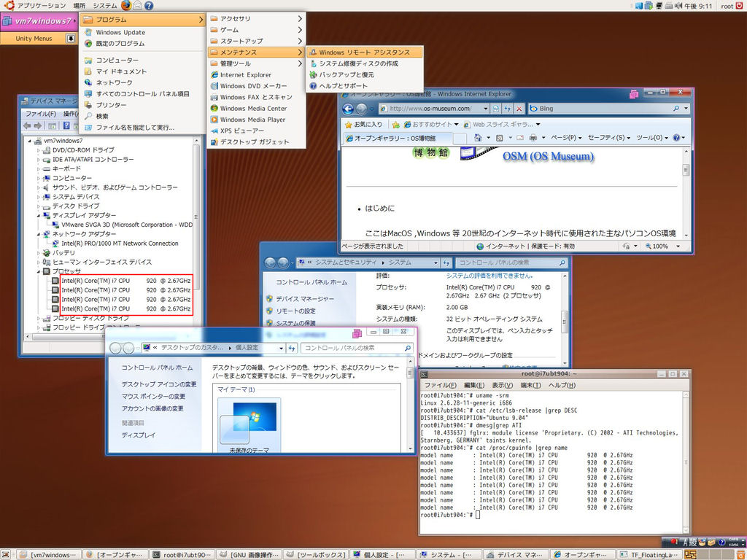
Task: Open the アクセサリ submenu
Action: pyautogui.click(x=256, y=18)
